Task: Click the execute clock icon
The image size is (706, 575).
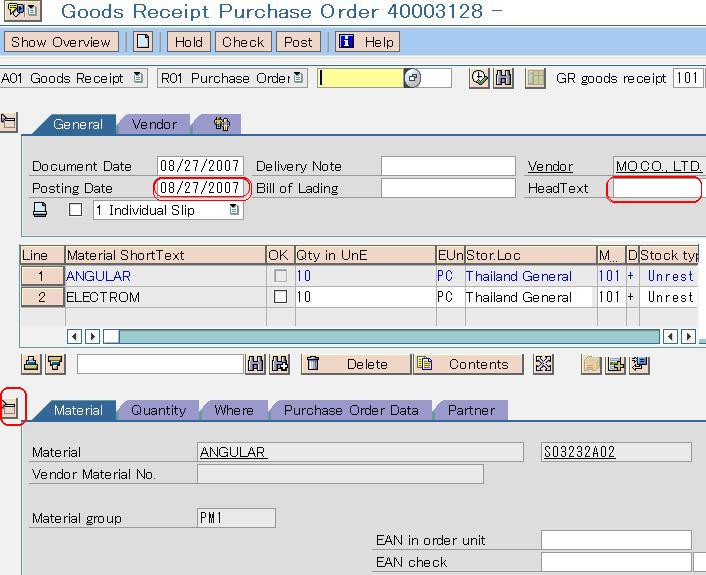Action: pyautogui.click(x=479, y=78)
